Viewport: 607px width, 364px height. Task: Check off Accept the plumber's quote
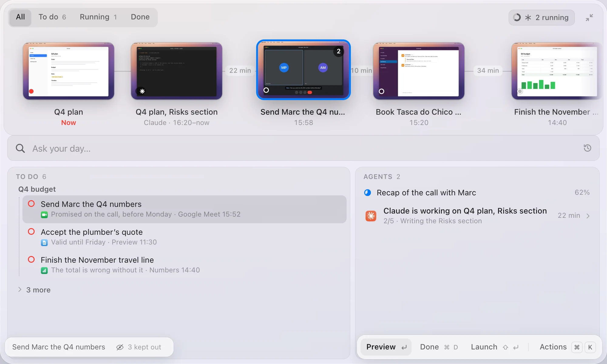click(31, 232)
